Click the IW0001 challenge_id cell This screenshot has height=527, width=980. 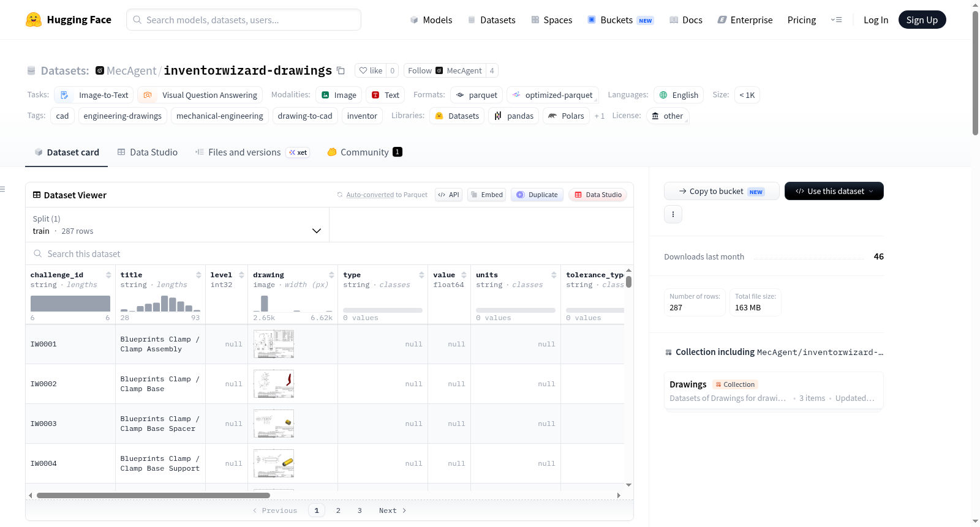[70, 344]
